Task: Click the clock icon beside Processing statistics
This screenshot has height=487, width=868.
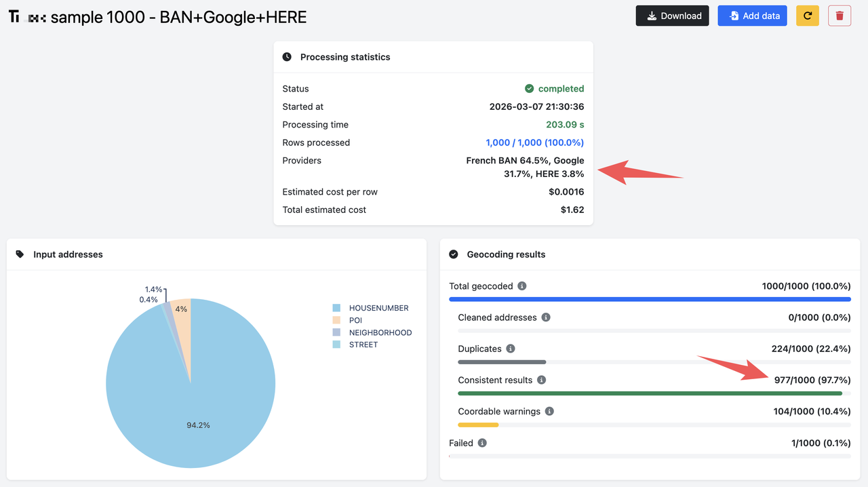Action: click(x=287, y=57)
